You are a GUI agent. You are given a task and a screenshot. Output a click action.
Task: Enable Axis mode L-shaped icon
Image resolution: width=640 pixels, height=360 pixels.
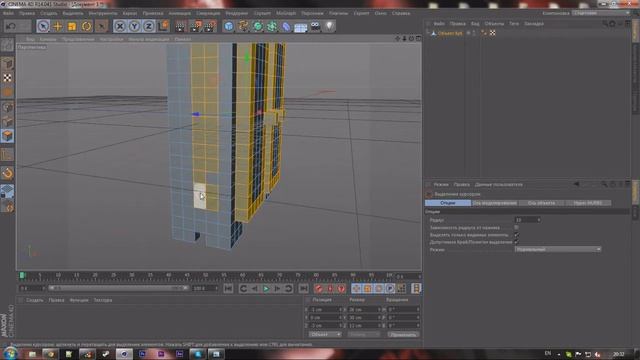[7, 155]
